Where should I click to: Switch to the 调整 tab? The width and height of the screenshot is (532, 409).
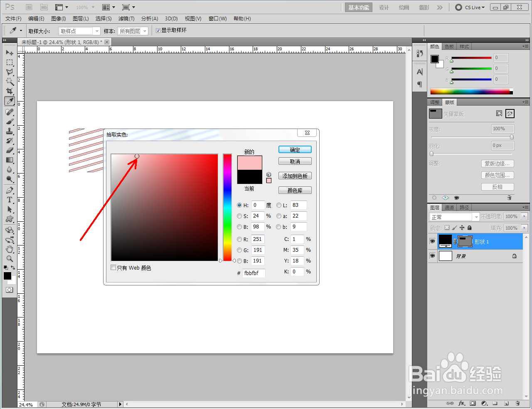[x=435, y=102]
